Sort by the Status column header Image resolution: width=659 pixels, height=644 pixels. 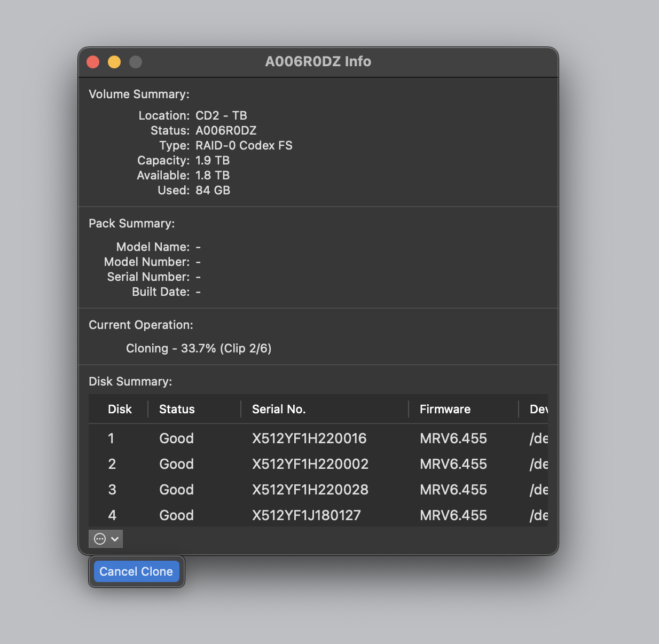coord(177,409)
